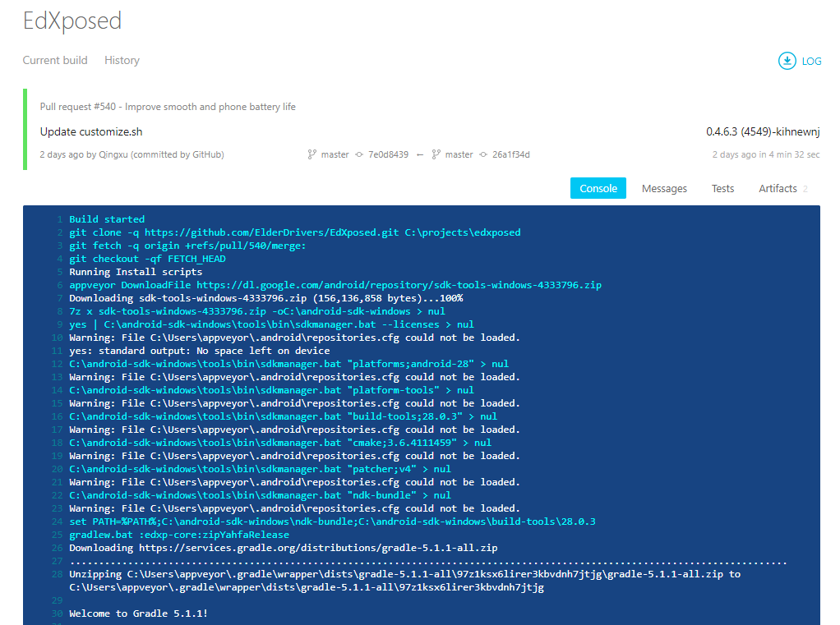Click console line 25 gradlew.bat command
This screenshot has width=840, height=625.
[x=179, y=535]
